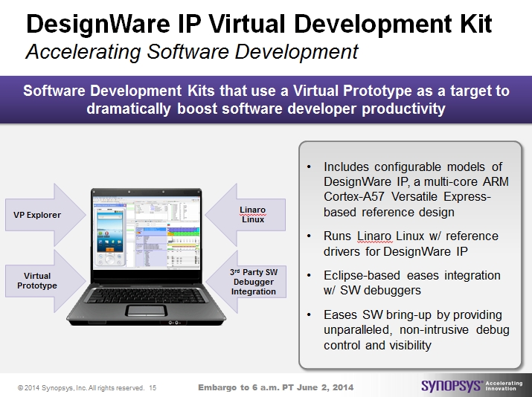The width and height of the screenshot is (532, 397).
Task: Select the 'Virtual Prototype' arrow shape
Action: 45,281
